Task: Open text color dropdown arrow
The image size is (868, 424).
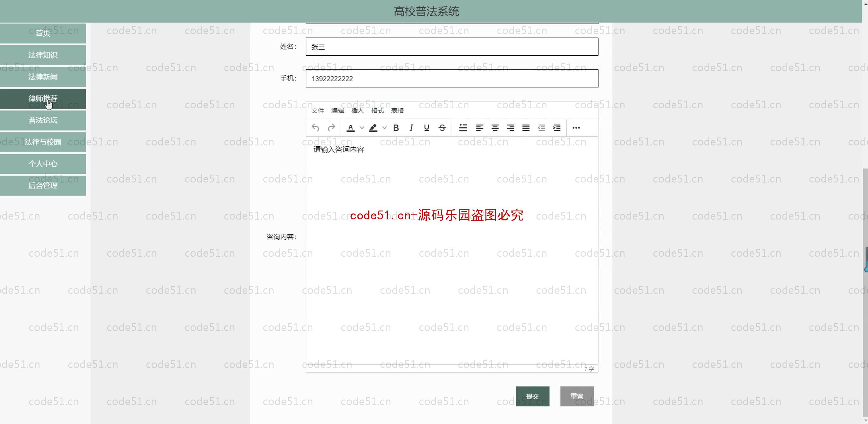Action: tap(362, 128)
